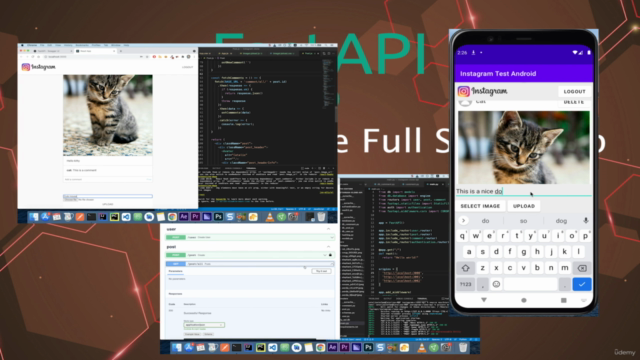Viewport: 640px width, 360px height.
Task: Focus the caption field reading 'This is a nice do'
Action: pyautogui.click(x=523, y=191)
